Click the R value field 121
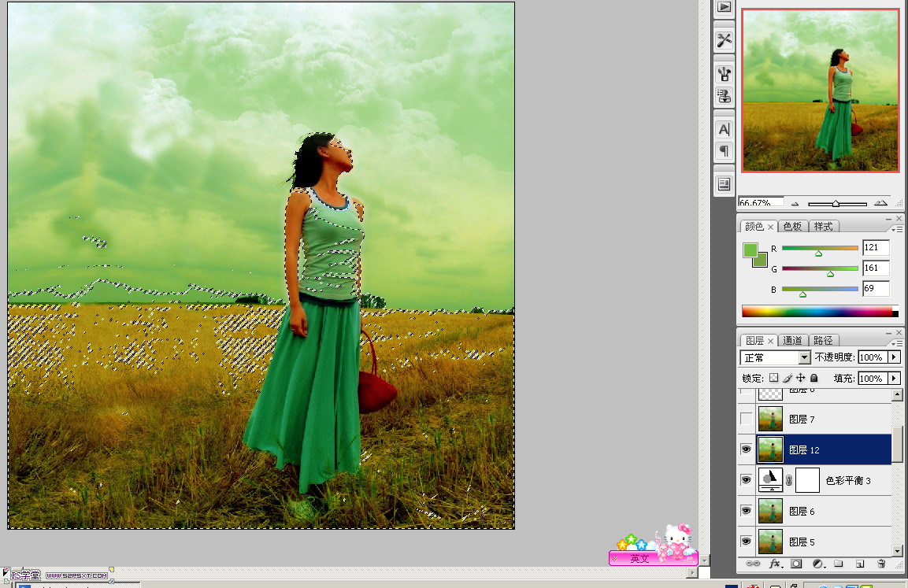This screenshot has height=588, width=908. 876,248
